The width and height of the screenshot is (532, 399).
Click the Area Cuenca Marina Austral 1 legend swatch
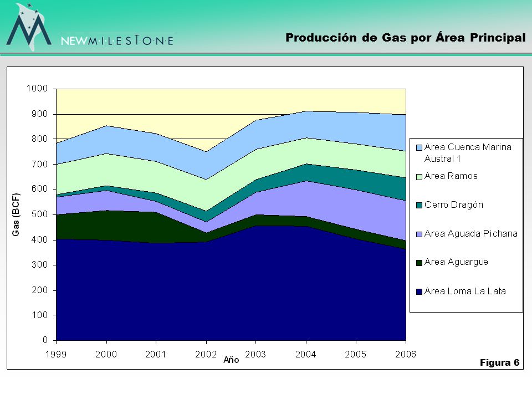point(419,147)
